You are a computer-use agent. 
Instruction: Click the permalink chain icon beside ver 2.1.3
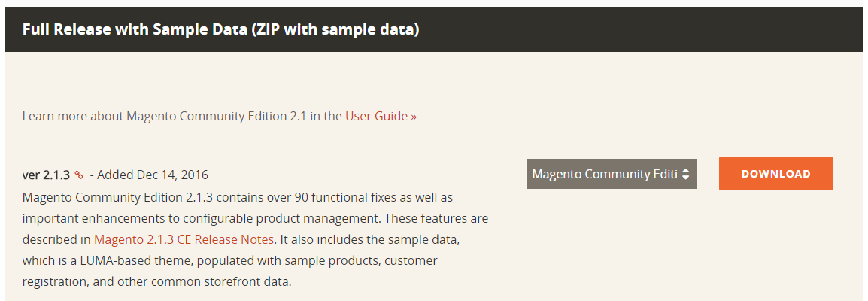pos(79,175)
